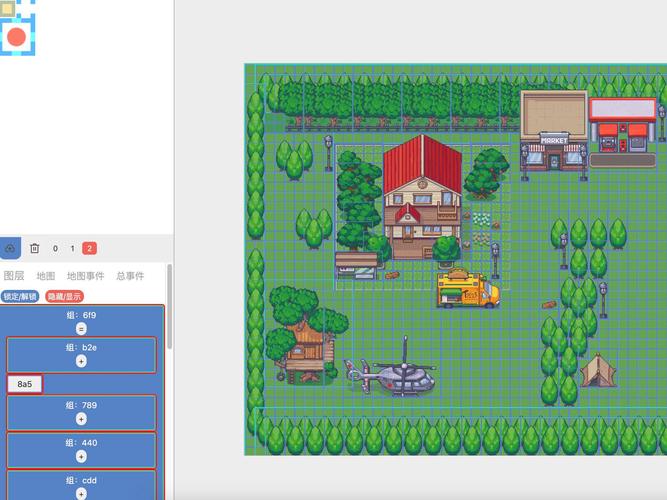667x500 pixels.
Task: Click the Market building on the map
Action: coord(553,128)
